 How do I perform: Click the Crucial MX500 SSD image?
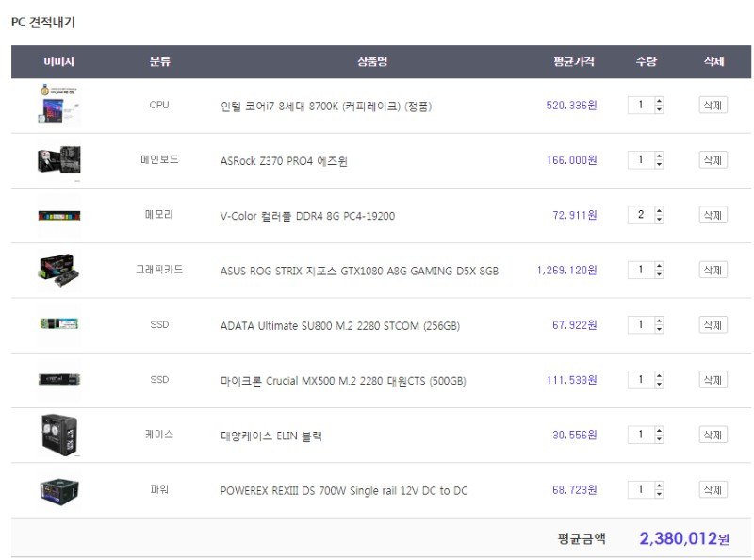click(x=58, y=380)
